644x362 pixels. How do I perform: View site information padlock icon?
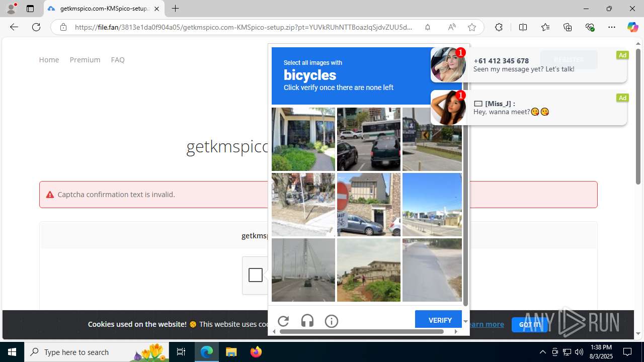(x=63, y=27)
